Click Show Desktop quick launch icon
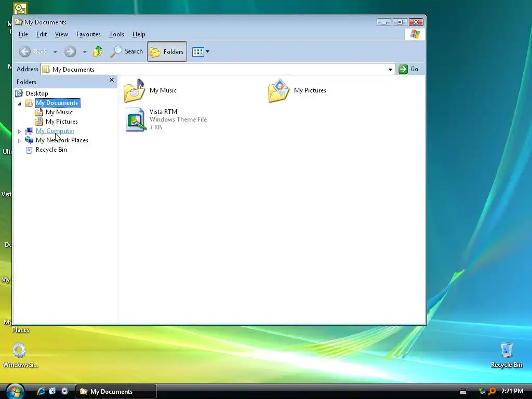Image resolution: width=532 pixels, height=399 pixels. tap(52, 391)
